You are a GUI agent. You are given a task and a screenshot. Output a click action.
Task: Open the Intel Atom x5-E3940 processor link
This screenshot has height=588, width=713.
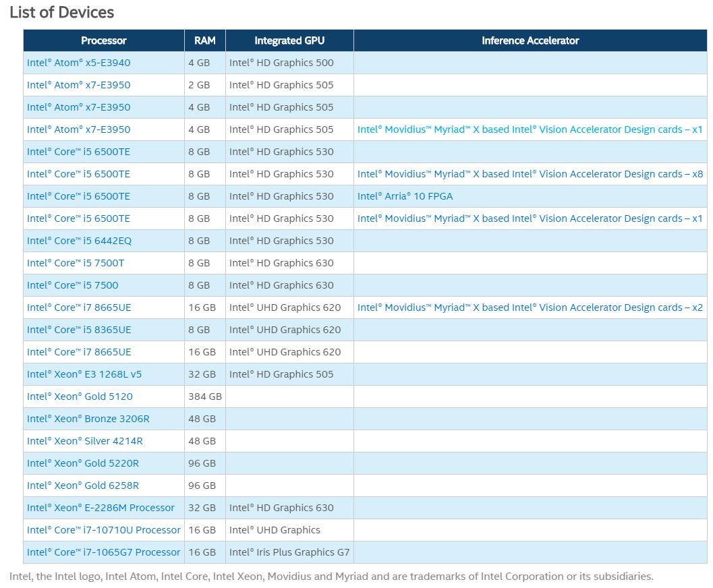(78, 63)
